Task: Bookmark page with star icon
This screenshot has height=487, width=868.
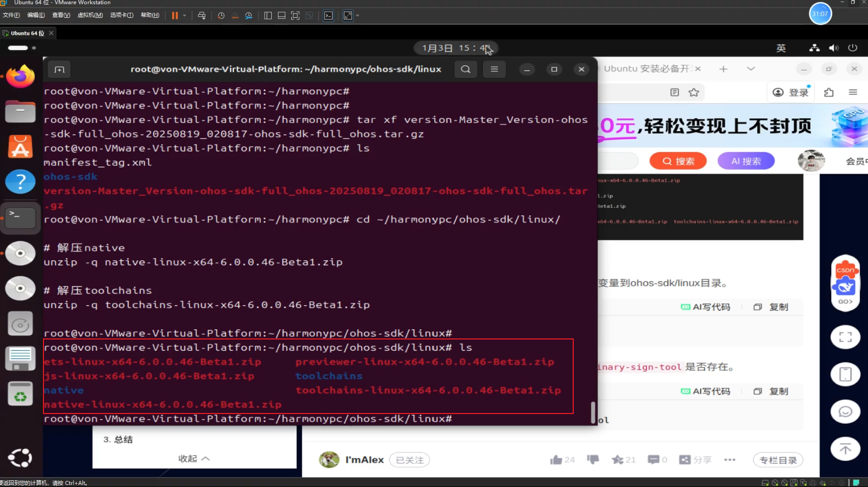Action: tap(694, 92)
